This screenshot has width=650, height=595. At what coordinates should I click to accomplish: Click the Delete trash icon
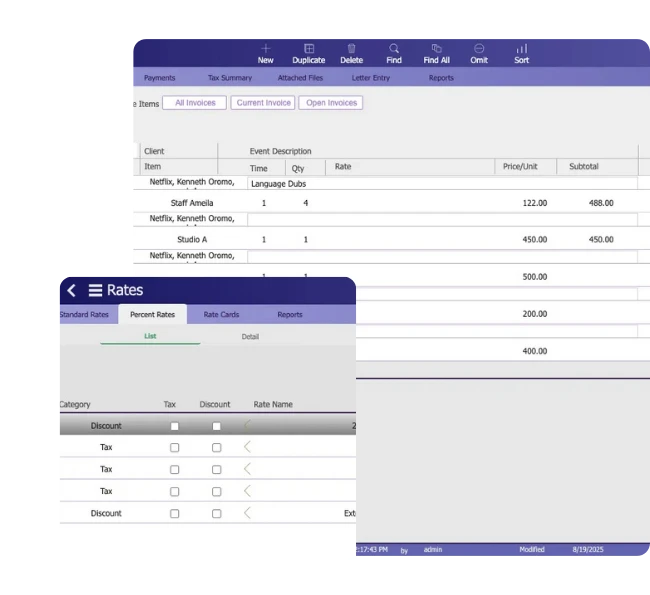[x=352, y=49]
